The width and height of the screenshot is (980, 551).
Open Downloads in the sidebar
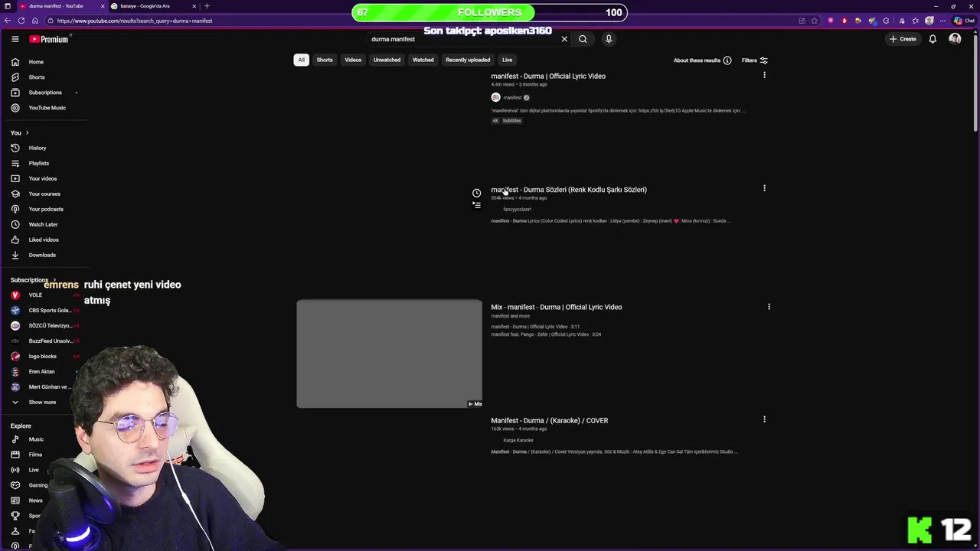(42, 255)
